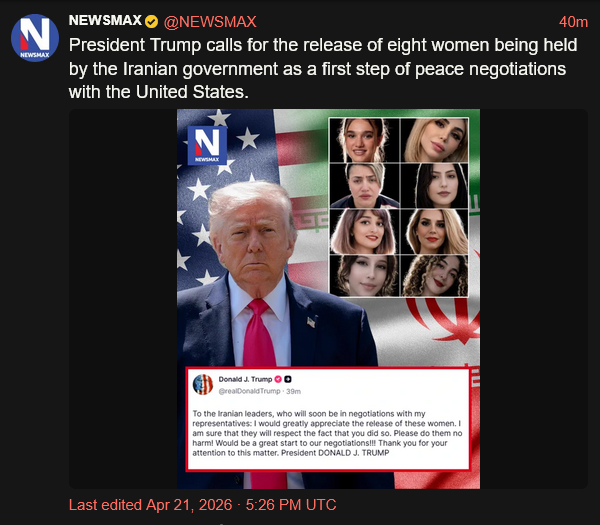The width and height of the screenshot is (600, 525).
Task: Click the Donald J. Trump name in the embedded post
Action: 245,379
